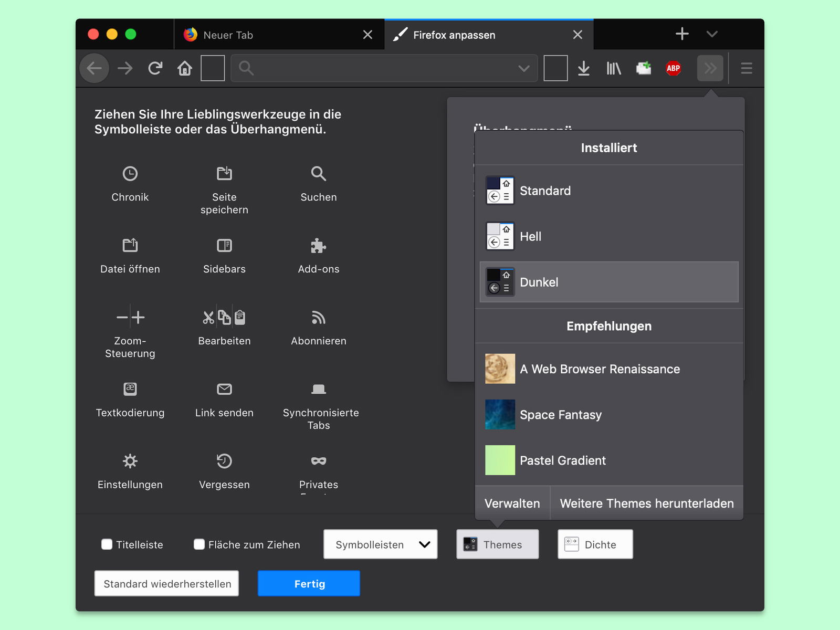Screen dimensions: 840x630
Task: Click the Zoom-Steuerung minus plus icon
Action: pos(130,317)
